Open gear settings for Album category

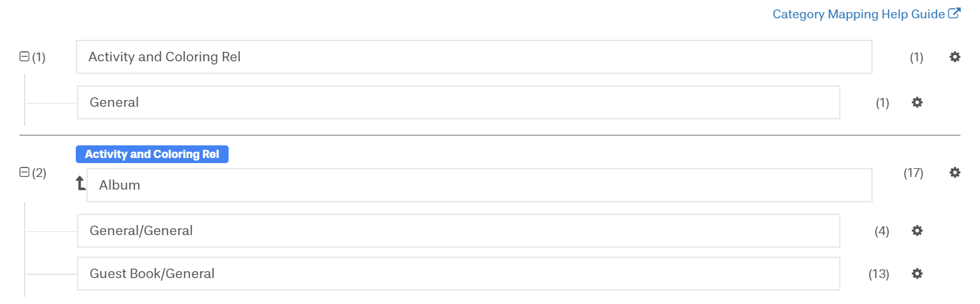[x=955, y=173]
